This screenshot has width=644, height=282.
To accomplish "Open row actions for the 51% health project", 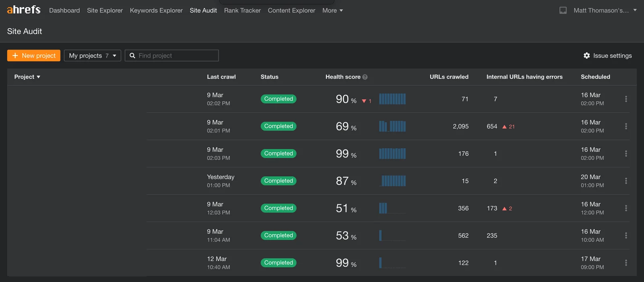I will 626,208.
